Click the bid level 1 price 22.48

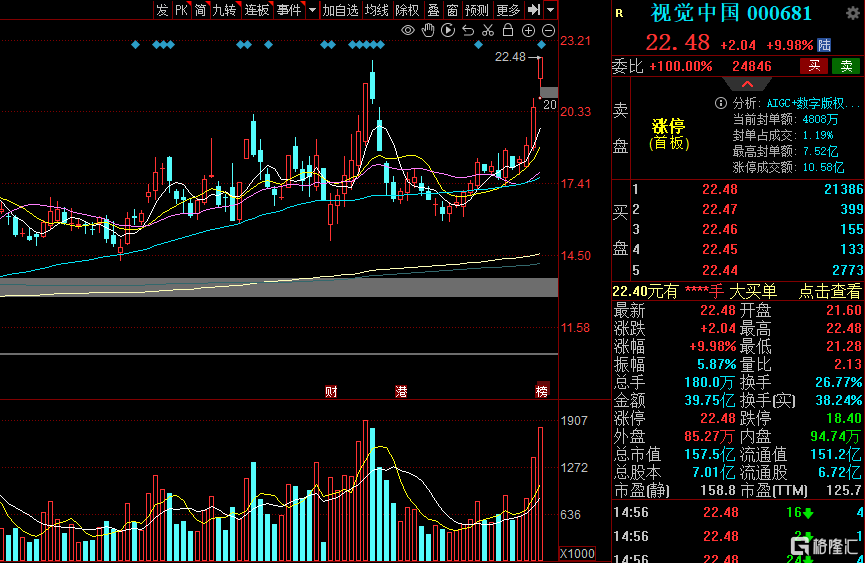pos(719,189)
